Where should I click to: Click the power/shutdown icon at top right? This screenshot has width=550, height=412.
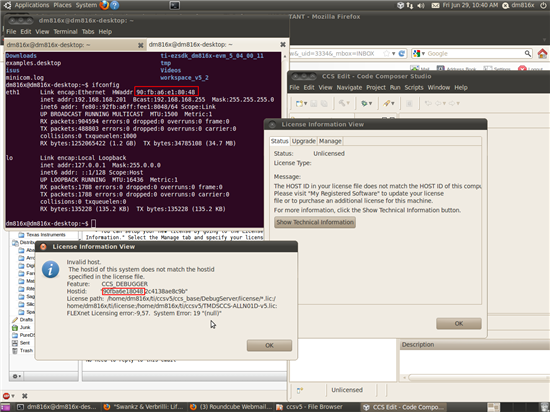[x=543, y=5]
